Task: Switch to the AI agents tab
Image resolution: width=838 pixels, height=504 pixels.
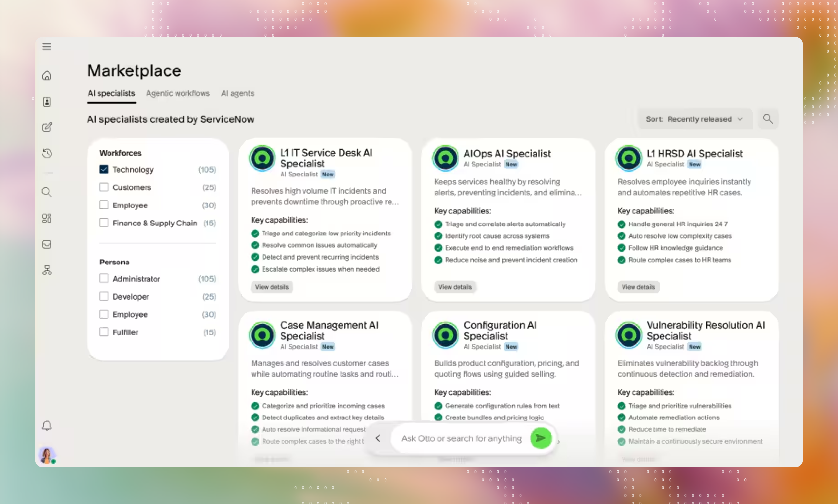Action: tap(238, 93)
